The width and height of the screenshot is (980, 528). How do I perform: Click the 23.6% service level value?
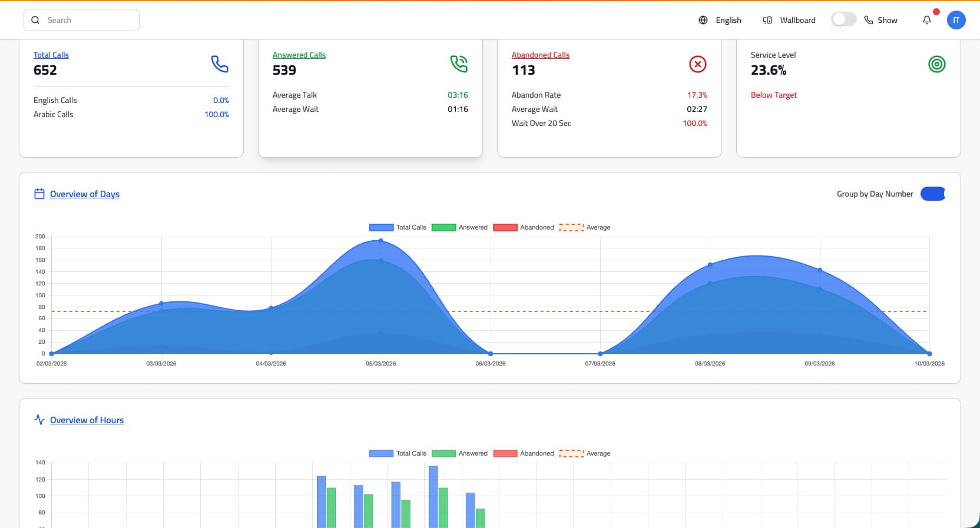tap(769, 70)
